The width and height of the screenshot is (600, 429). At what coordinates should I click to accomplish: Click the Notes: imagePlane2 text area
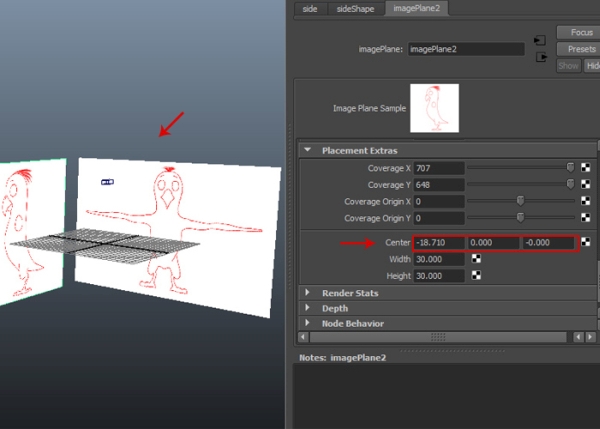pyautogui.click(x=446, y=396)
